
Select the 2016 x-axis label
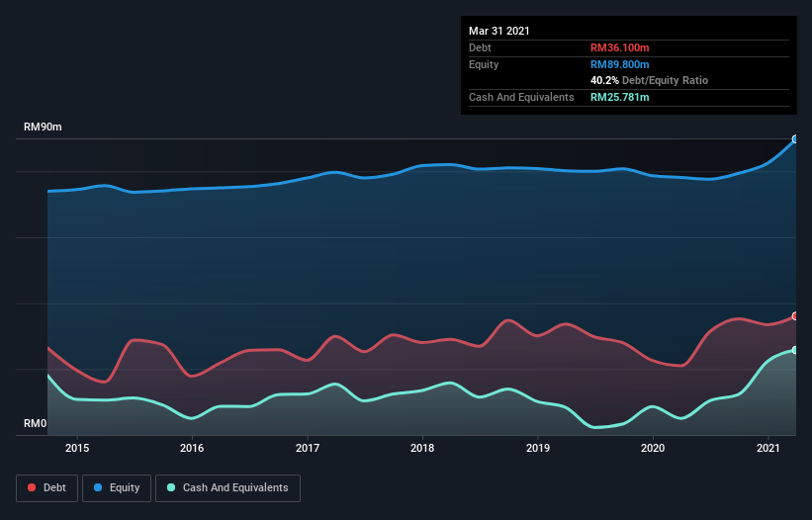(x=192, y=448)
